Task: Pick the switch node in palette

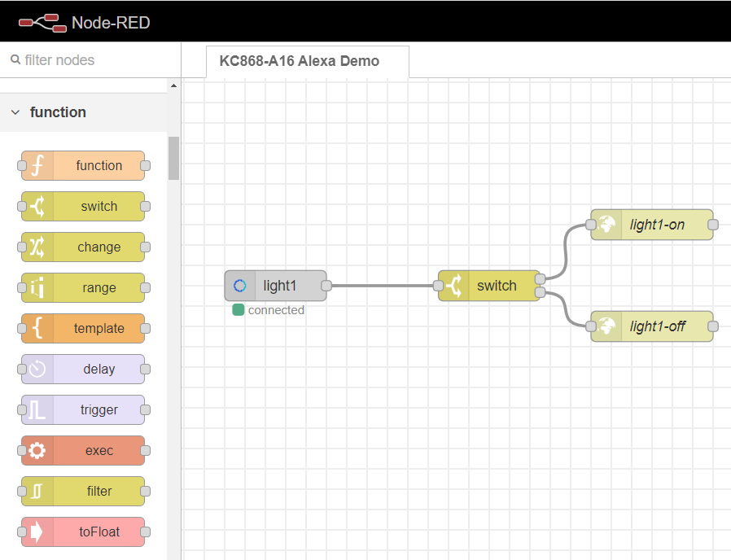Action: [83, 206]
